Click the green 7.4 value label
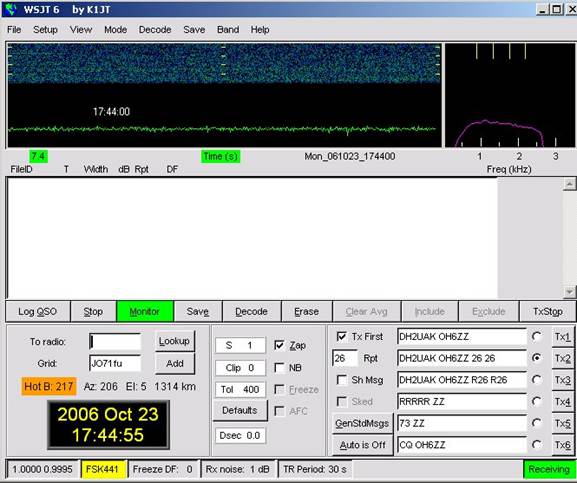 38,156
